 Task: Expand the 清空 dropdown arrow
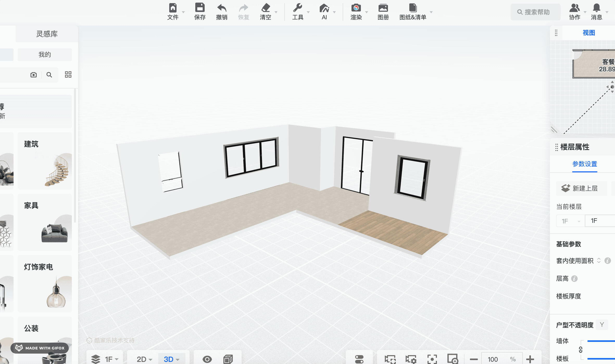276,12
